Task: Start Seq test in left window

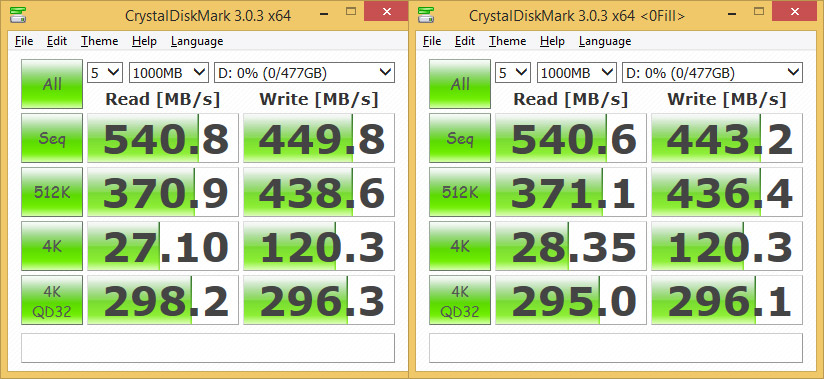Action: pyautogui.click(x=52, y=138)
